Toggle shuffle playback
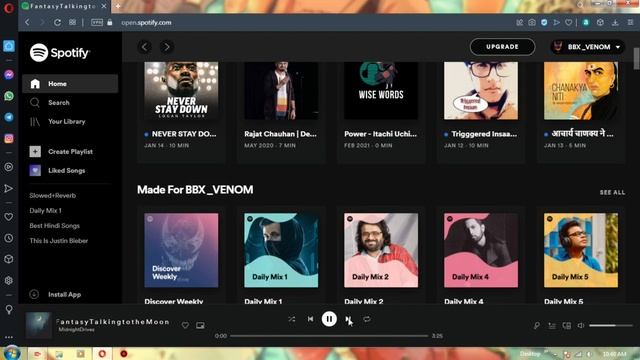The width and height of the screenshot is (640, 360). click(x=291, y=319)
